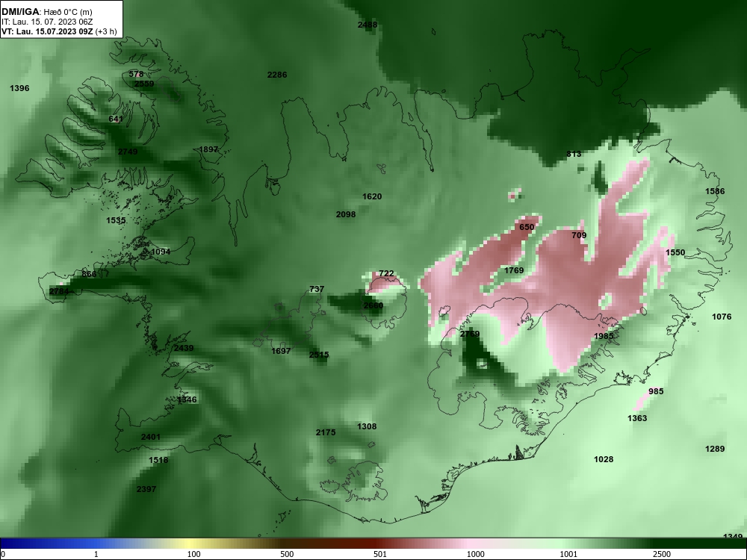Click the map value 1076
Viewport: 747px width, 560px height.
coord(722,316)
